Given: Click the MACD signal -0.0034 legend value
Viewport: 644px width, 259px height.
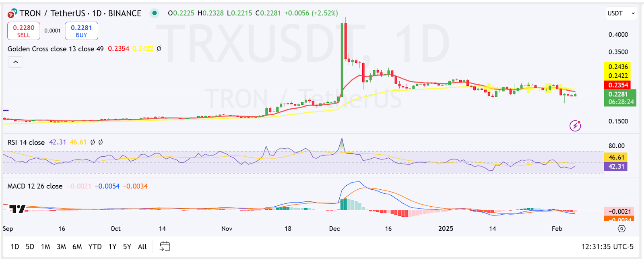Looking at the screenshot, I should click(x=135, y=186).
